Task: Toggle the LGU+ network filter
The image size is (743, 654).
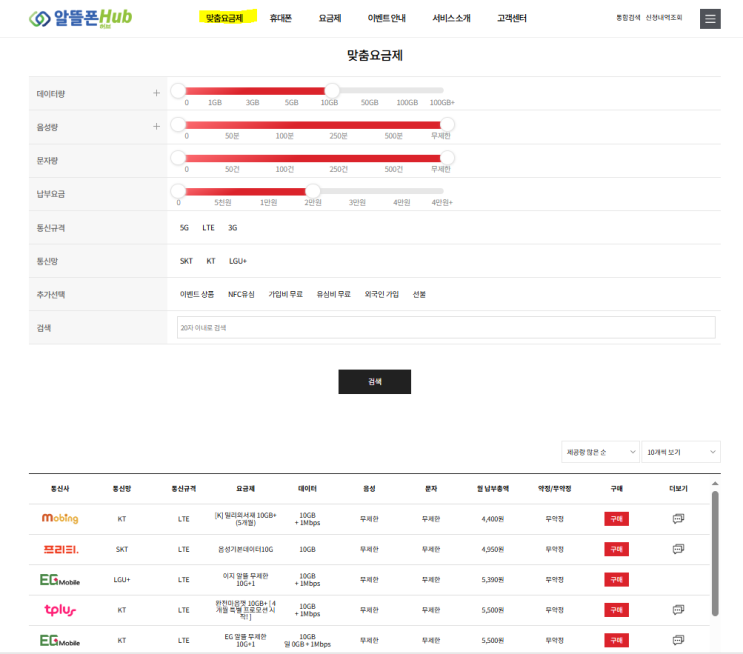Action: (x=238, y=261)
